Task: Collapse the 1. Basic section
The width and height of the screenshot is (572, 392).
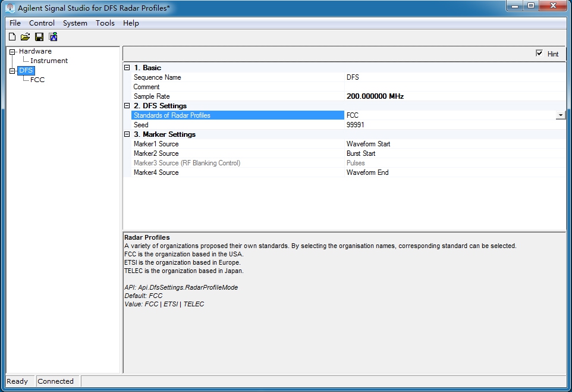Action: [x=127, y=68]
